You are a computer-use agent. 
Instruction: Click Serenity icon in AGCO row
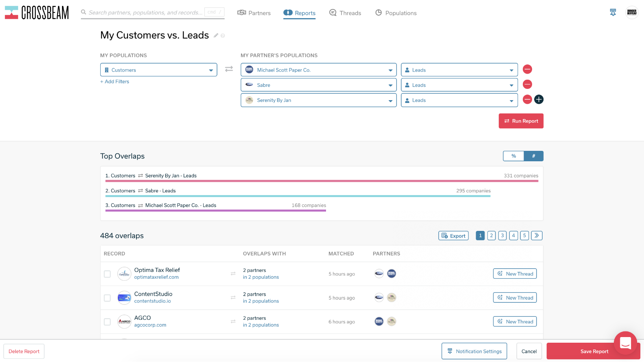coord(392,321)
